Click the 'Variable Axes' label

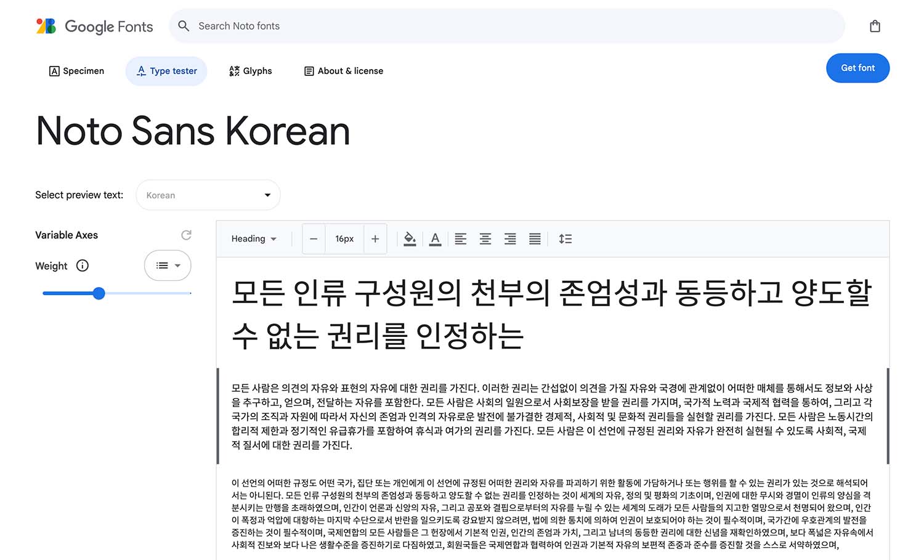point(67,235)
